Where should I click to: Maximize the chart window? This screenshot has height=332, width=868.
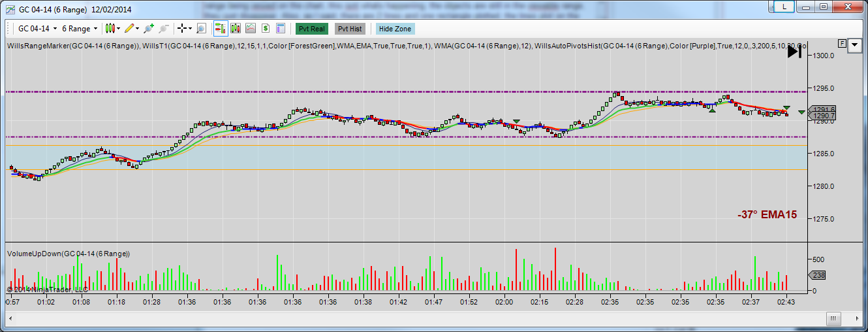(823, 7)
